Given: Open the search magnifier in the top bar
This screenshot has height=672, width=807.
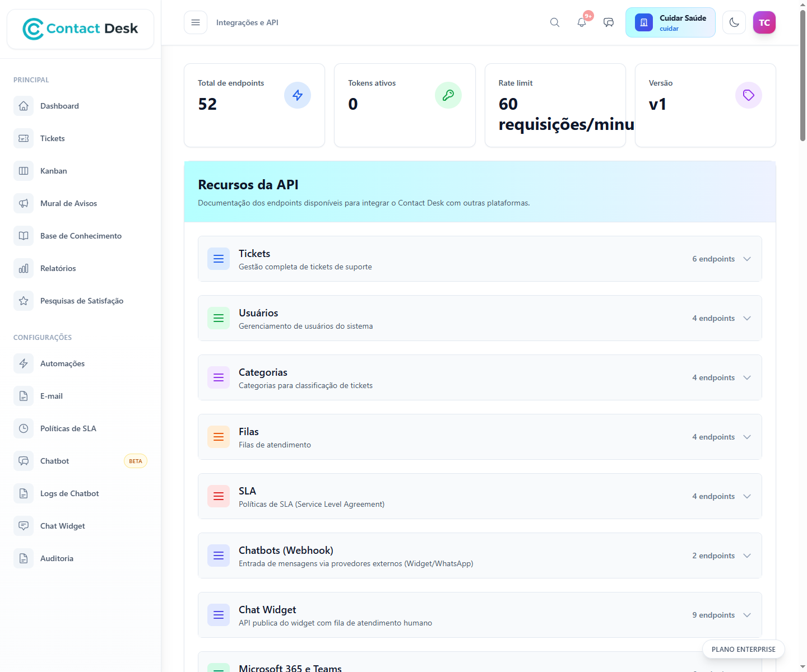Looking at the screenshot, I should 554,22.
